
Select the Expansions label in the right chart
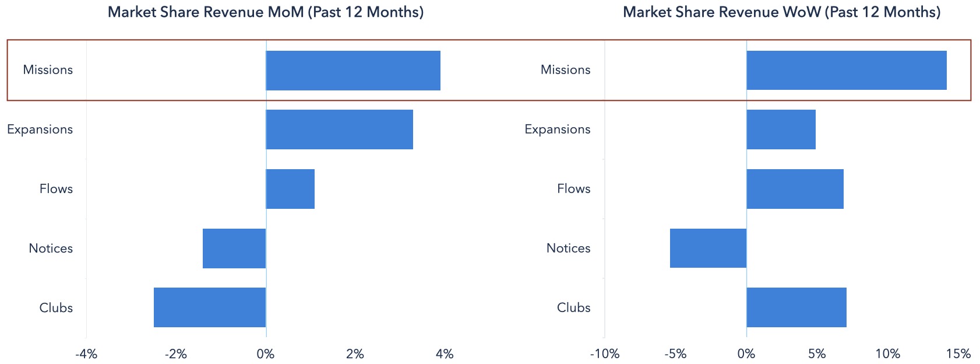pyautogui.click(x=558, y=129)
